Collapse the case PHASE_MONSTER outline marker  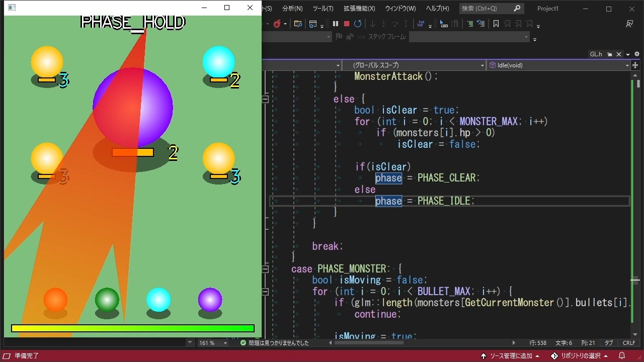point(265,269)
